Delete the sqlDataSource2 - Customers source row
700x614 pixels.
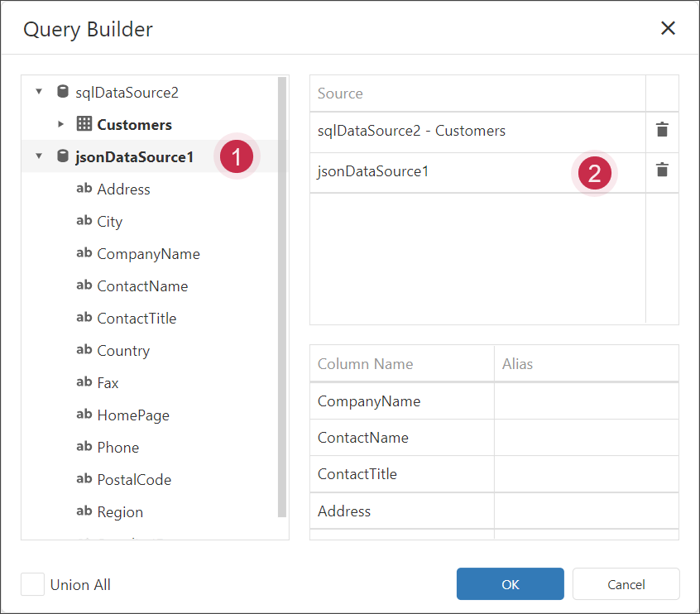662,130
